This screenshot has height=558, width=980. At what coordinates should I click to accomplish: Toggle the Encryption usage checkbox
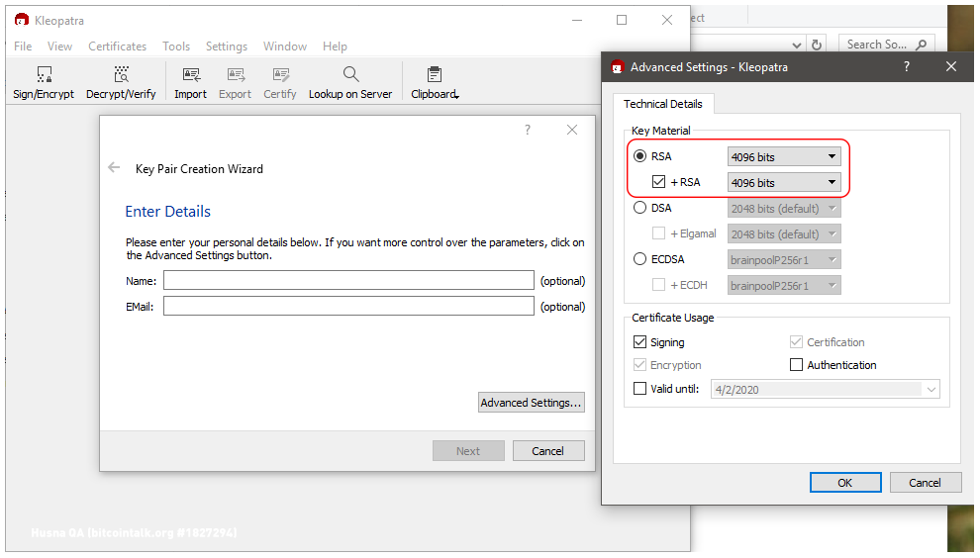pyautogui.click(x=640, y=364)
